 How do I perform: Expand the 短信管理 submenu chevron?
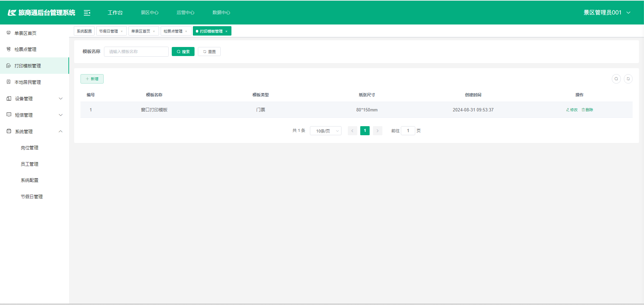coord(61,115)
